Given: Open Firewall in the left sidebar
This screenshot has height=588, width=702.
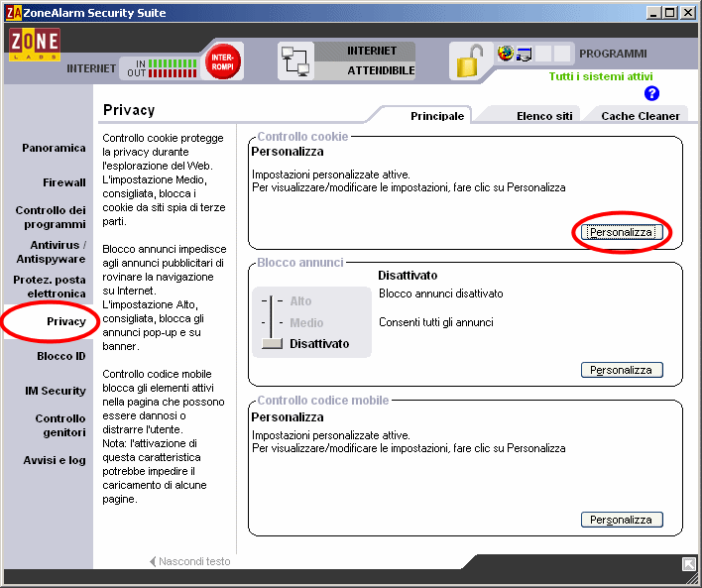Looking at the screenshot, I should point(63,182).
